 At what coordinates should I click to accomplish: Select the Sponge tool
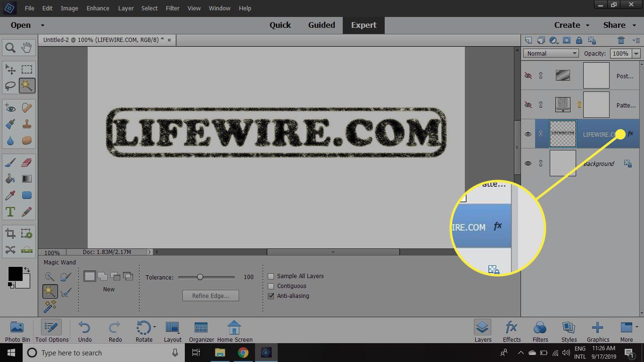[27, 140]
